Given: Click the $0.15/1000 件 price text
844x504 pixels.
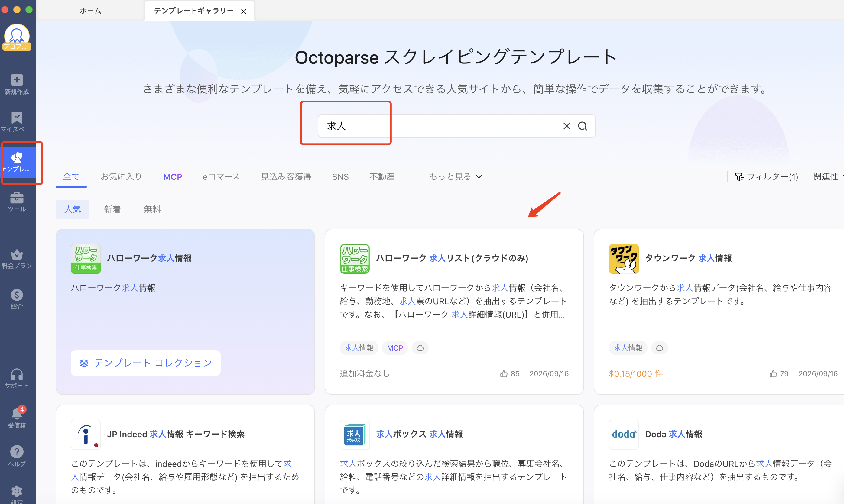Looking at the screenshot, I should tap(636, 373).
